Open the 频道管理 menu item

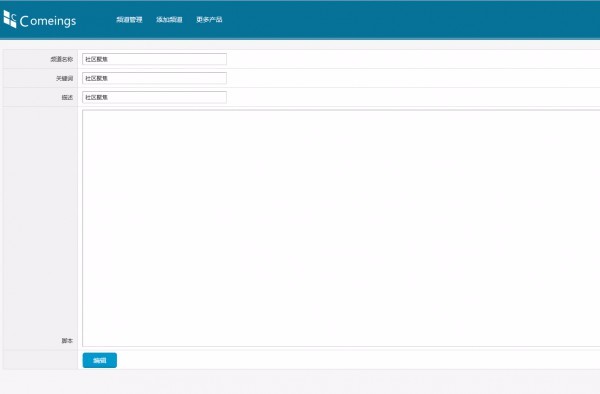[x=129, y=20]
